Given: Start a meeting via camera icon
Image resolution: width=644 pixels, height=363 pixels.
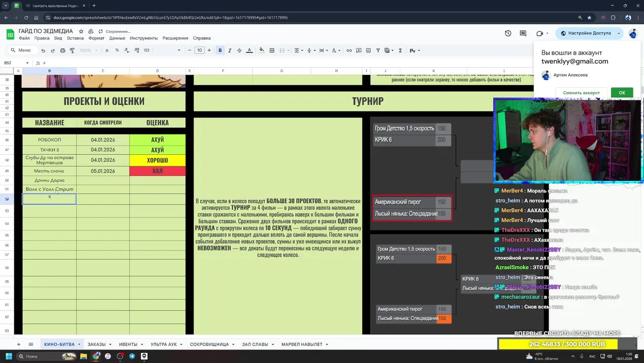Looking at the screenshot, I should pos(540,33).
